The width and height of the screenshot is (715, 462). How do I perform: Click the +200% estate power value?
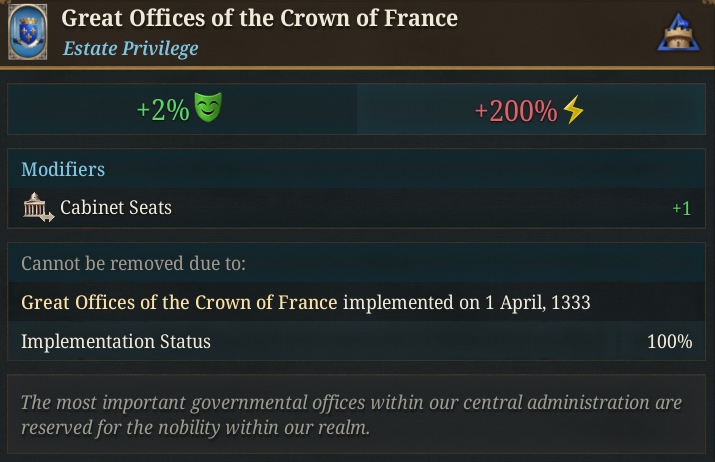(516, 111)
